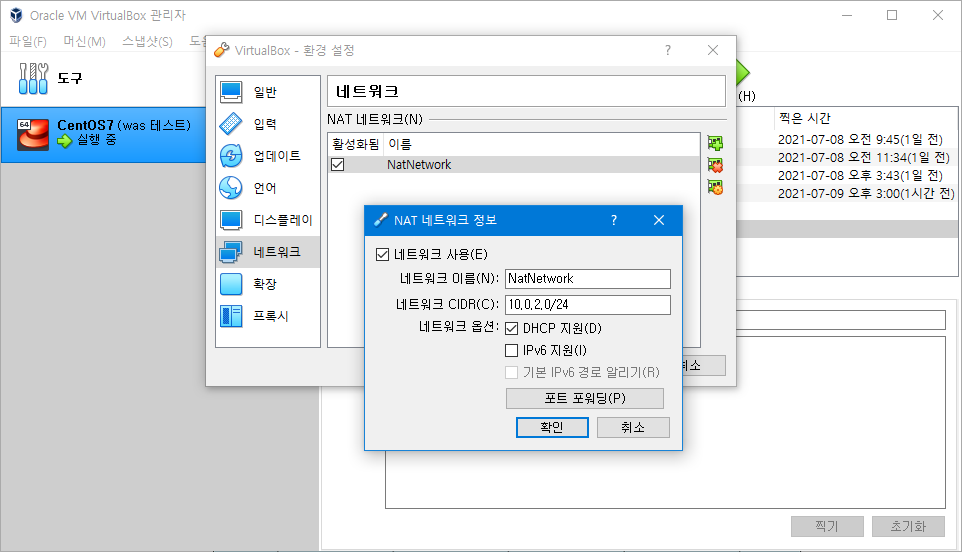Select the 입력 (Input) settings icon

click(231, 124)
